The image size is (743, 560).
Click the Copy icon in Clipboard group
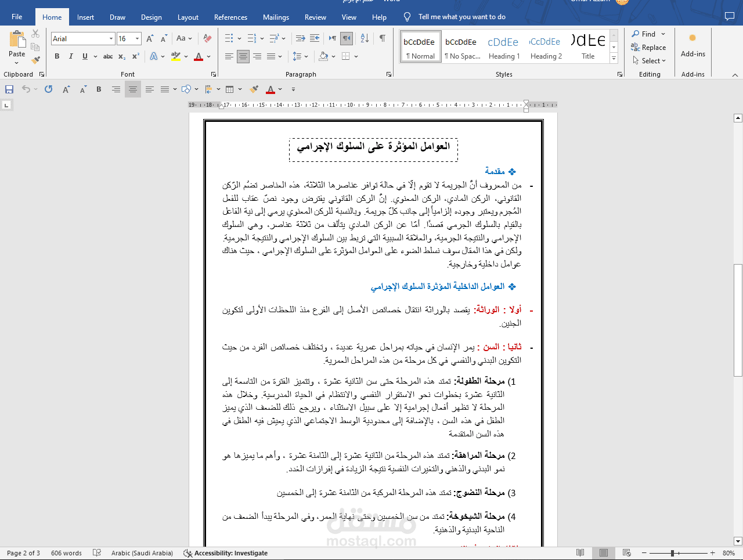(x=35, y=47)
